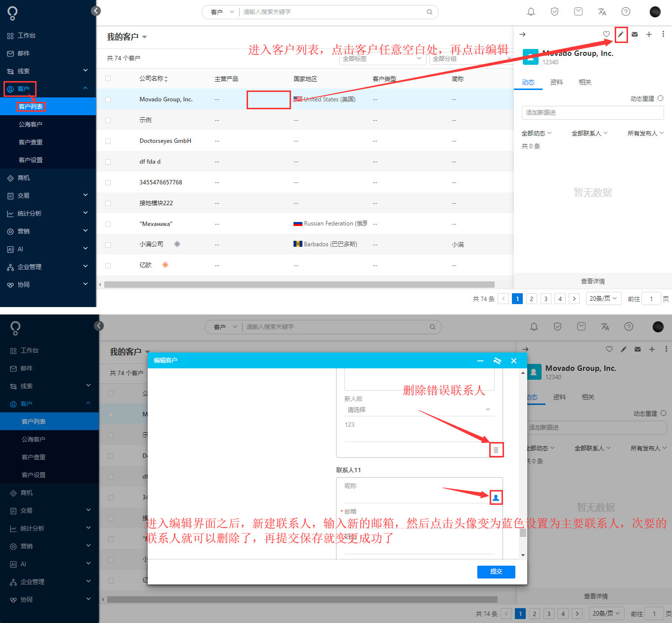The width and height of the screenshot is (672, 623).
Task: Open the 全部标签 filter dropdown
Action: pyautogui.click(x=382, y=58)
